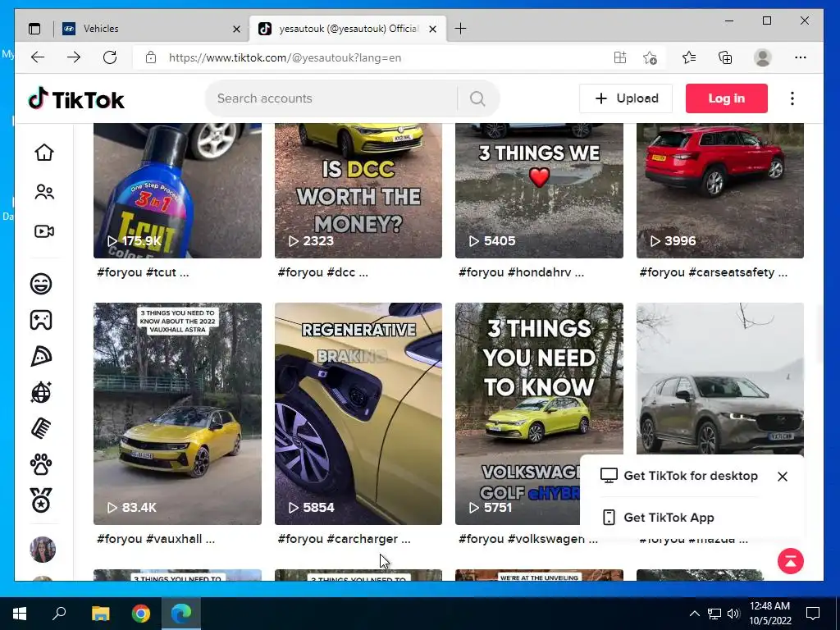Close the Get TikTok for desktop popup
Viewport: 840px width, 630px height.
(x=782, y=477)
